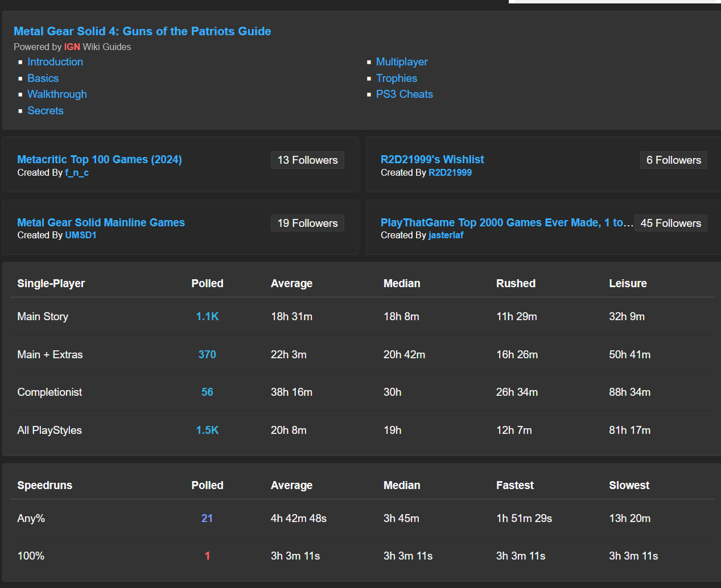Screen dimensions: 721x588
Task: Open the 1.5K polled All PlayStyles link
Action: click(207, 430)
